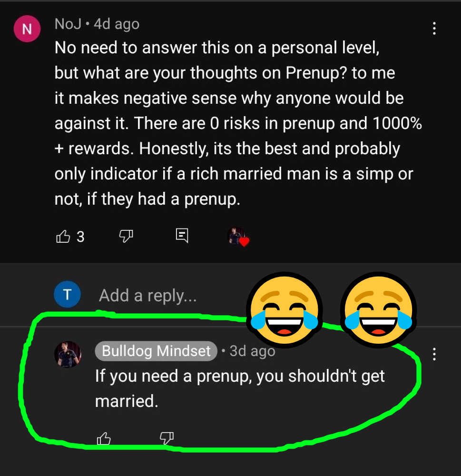Open NoJ's pink N avatar profile
This screenshot has height=476, width=461.
point(27,29)
